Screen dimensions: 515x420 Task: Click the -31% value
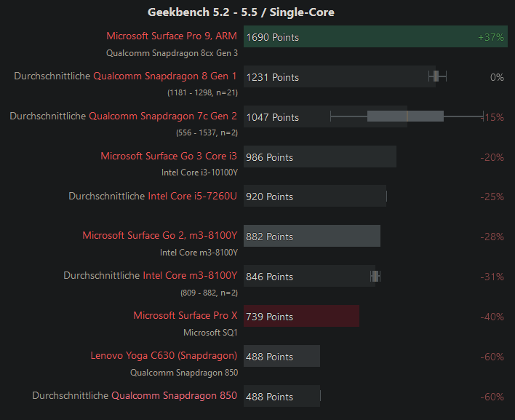pos(492,277)
